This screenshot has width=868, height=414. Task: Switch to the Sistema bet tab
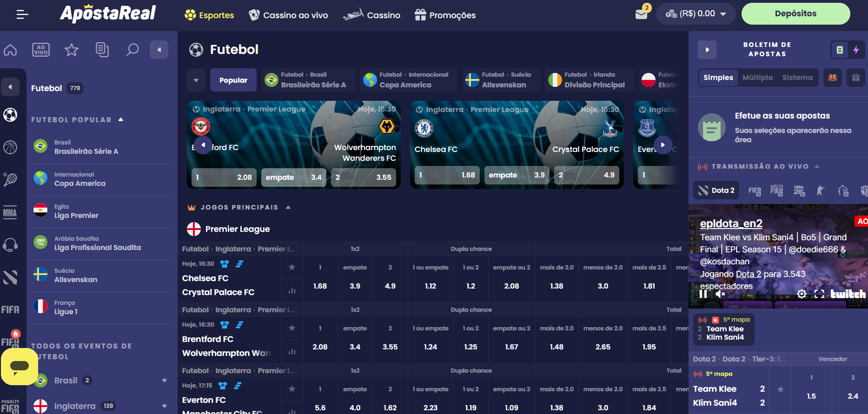(797, 78)
